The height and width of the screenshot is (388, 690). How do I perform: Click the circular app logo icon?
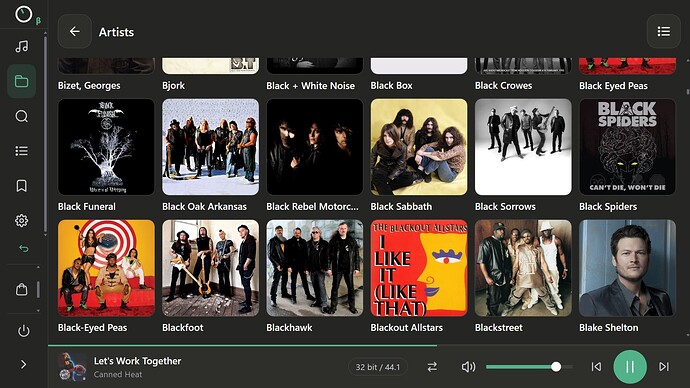click(24, 15)
